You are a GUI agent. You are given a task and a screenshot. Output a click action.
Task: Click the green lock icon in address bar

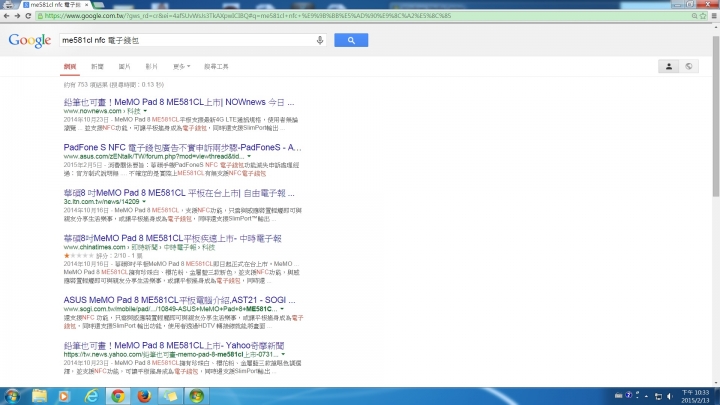[x=40, y=16]
